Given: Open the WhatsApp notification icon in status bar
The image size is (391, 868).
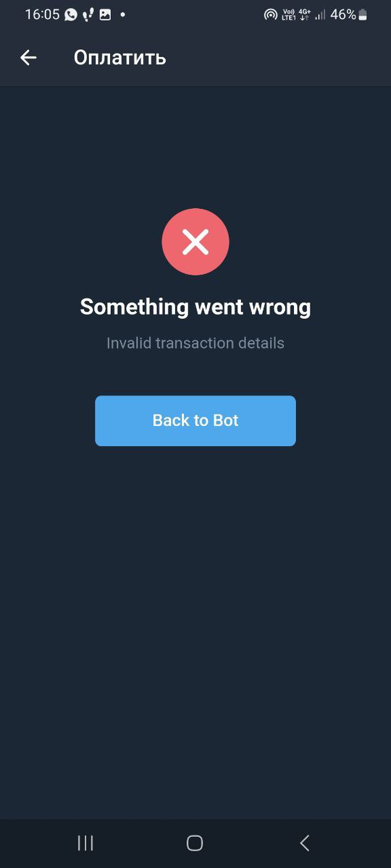Looking at the screenshot, I should click(71, 14).
